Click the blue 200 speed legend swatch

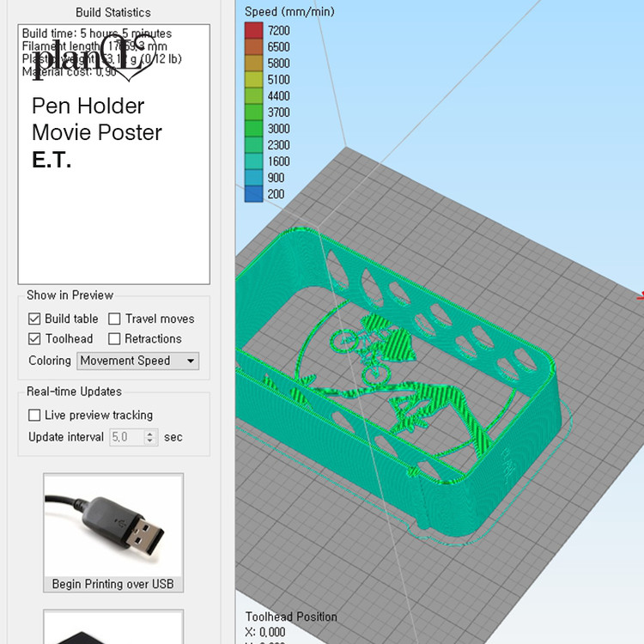[253, 194]
